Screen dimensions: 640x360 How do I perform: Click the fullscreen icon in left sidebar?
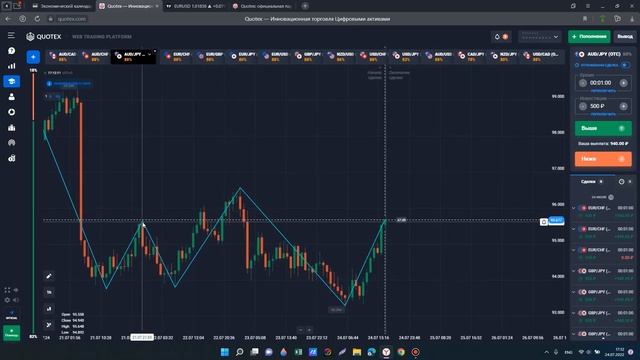coord(7,290)
